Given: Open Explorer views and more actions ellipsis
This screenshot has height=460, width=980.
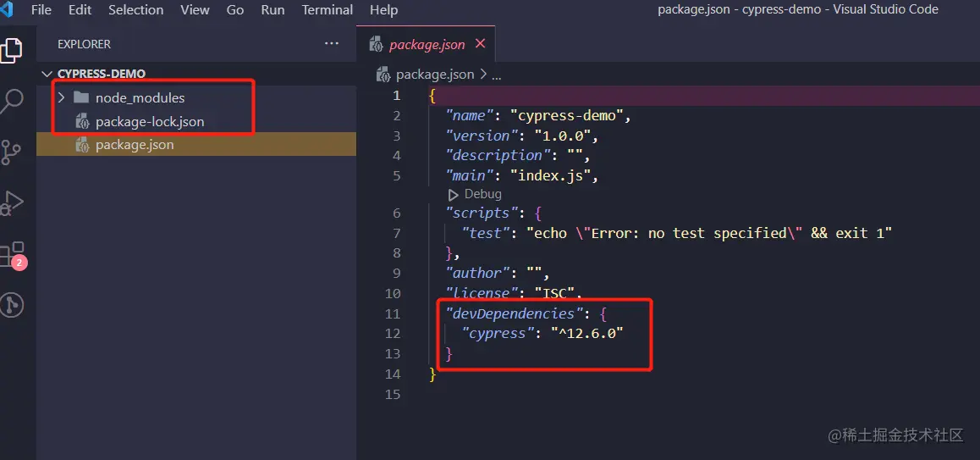Looking at the screenshot, I should coord(331,44).
